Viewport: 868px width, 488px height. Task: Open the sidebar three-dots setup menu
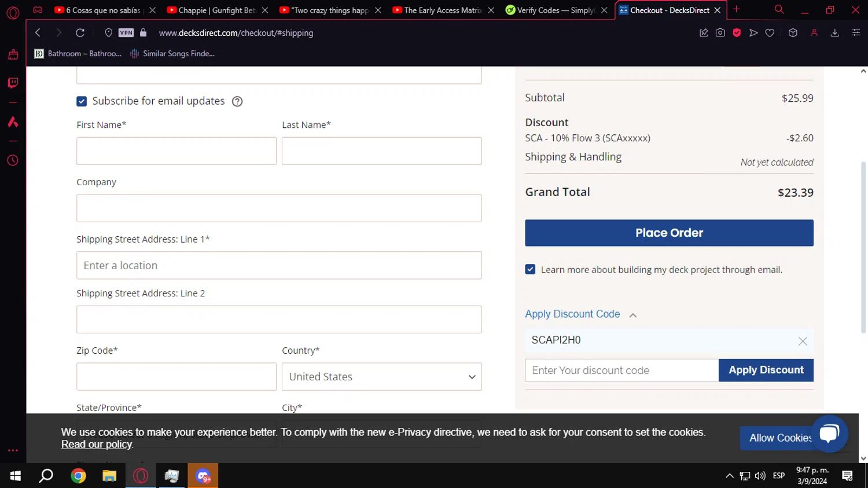coord(13,450)
